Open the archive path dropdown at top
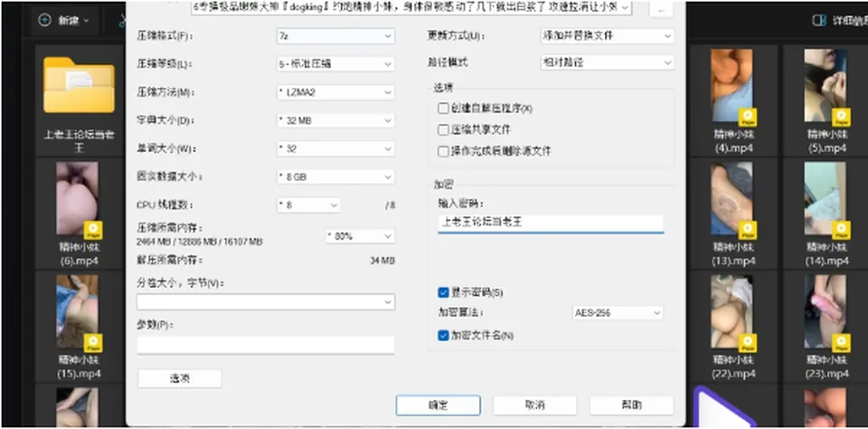Viewport: 868px width, 429px height. click(x=411, y=7)
